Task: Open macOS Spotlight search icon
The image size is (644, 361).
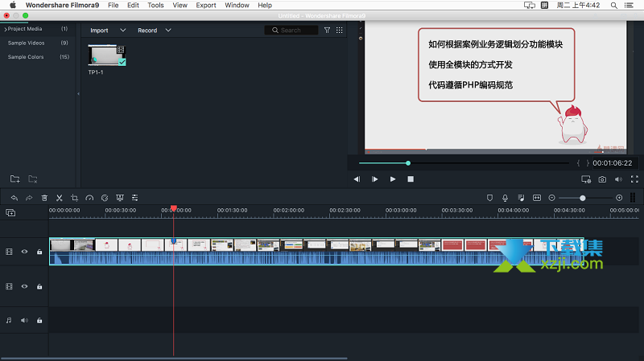Action: (x=613, y=6)
